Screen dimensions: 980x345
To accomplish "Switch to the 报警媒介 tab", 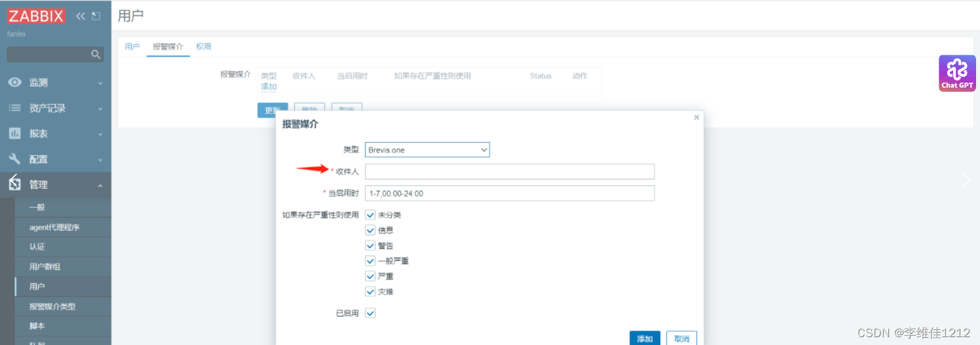I will pyautogui.click(x=168, y=47).
